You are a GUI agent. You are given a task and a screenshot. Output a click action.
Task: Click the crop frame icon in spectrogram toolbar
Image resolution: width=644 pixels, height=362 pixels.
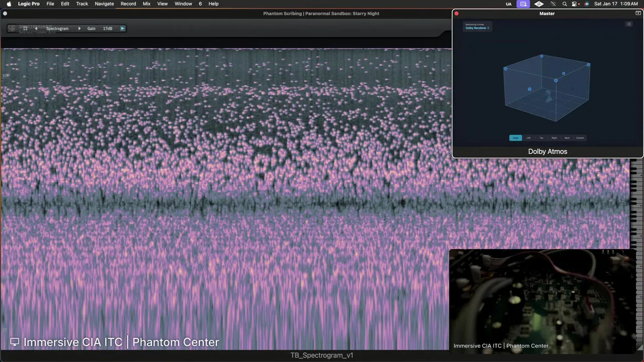click(25, 29)
